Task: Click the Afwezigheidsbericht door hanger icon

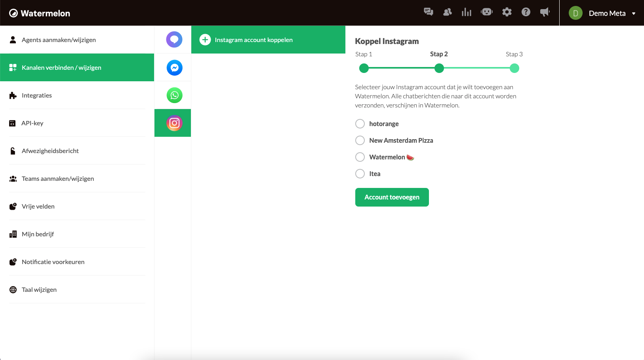Action: 13,151
